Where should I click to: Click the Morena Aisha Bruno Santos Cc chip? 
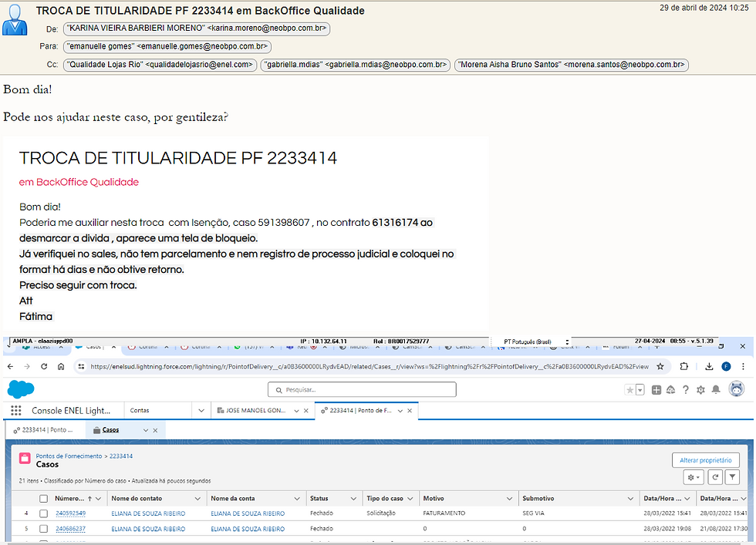[x=572, y=65]
